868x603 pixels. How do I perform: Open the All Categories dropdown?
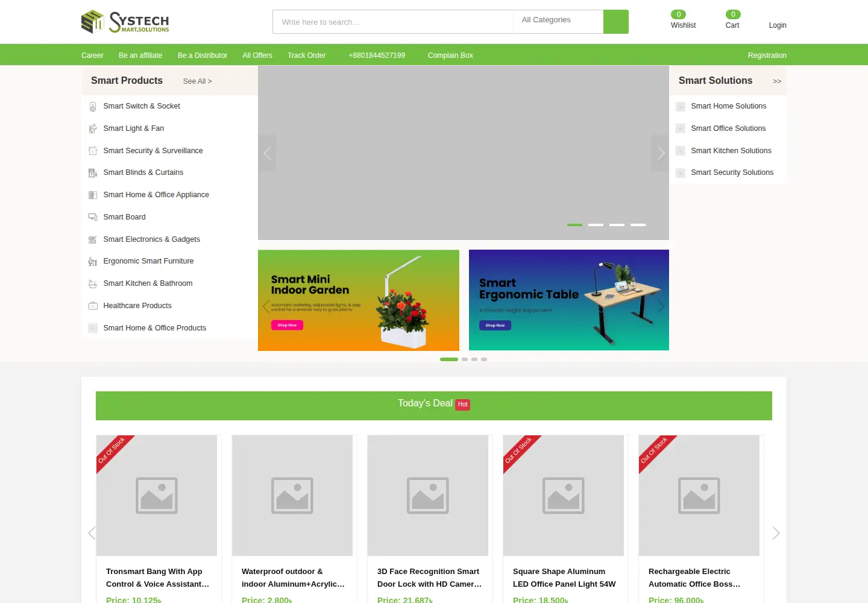tap(558, 22)
